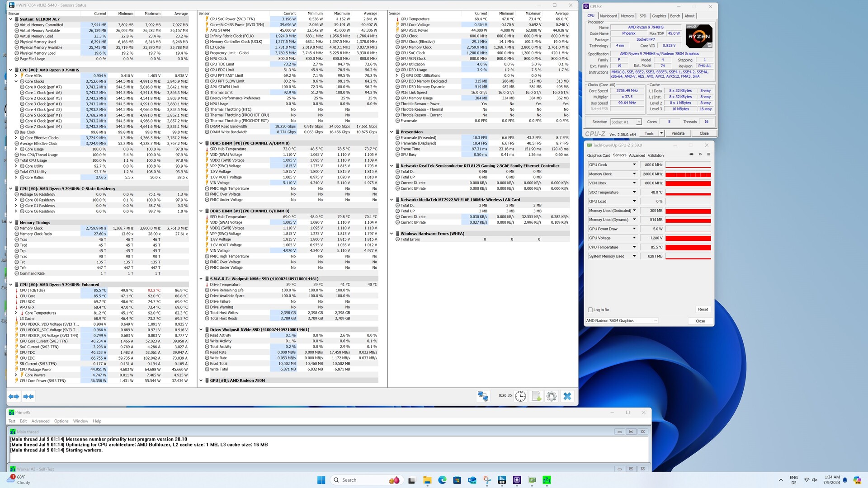
Task: Click HWiNFO network remote monitoring icon
Action: pyautogui.click(x=483, y=396)
